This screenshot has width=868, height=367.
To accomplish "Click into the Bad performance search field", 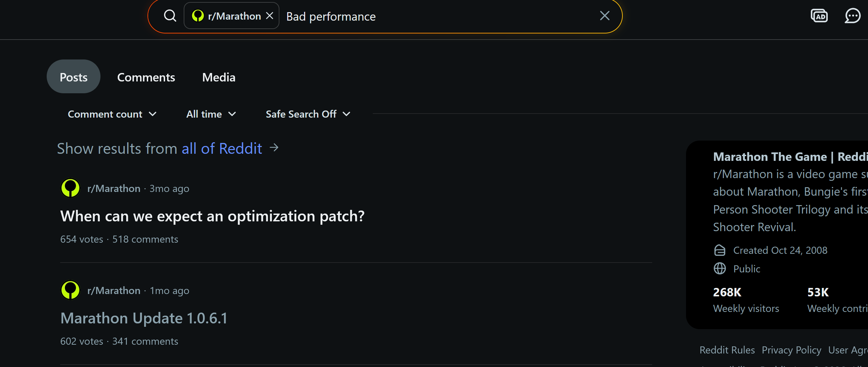I will coord(440,16).
